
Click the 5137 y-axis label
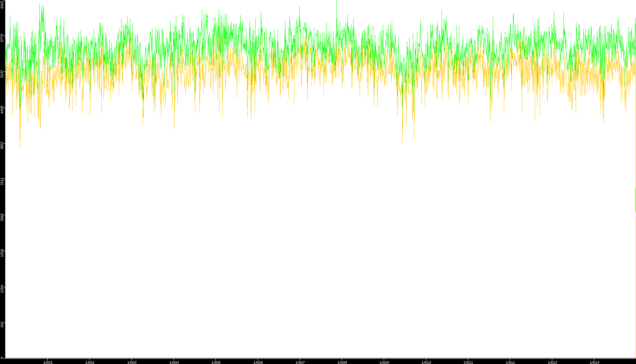coord(2,74)
